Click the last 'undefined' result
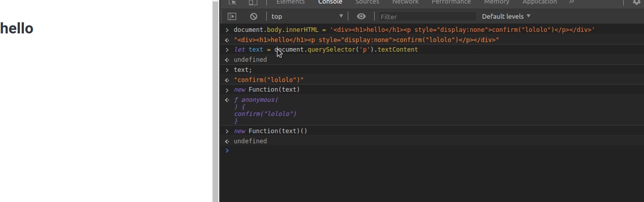This screenshot has height=202, width=644. coord(250,141)
